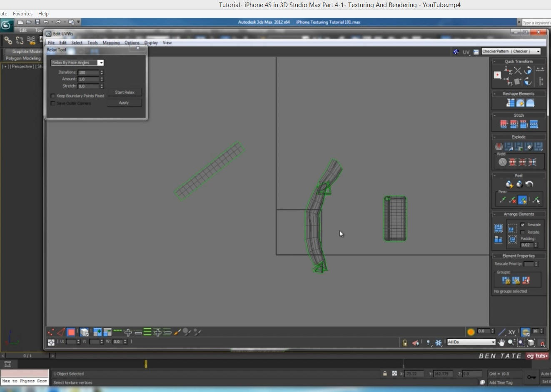Enable Save Outer Corners checkbox
This screenshot has height=392, width=551.
click(53, 103)
